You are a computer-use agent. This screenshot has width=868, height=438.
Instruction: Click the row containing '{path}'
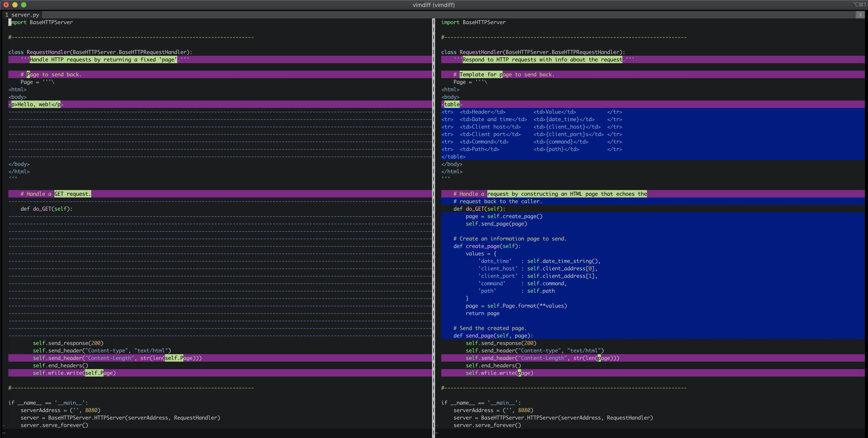[x=532, y=149]
